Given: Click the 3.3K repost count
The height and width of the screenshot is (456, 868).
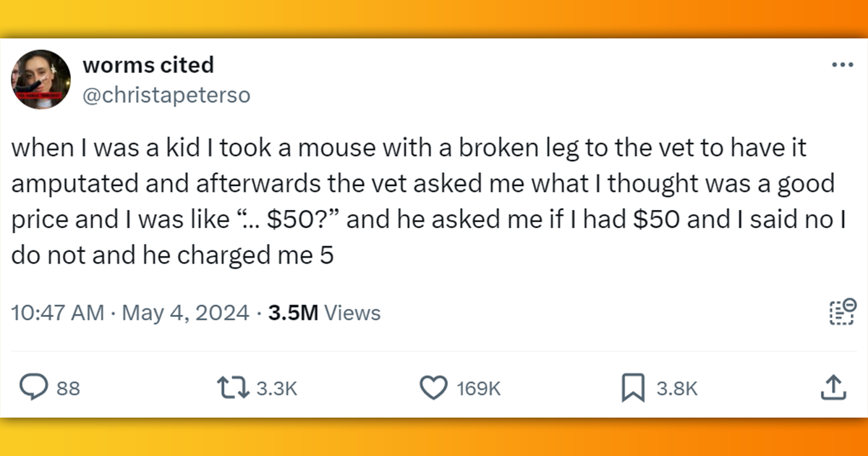Looking at the screenshot, I should click(x=275, y=389).
